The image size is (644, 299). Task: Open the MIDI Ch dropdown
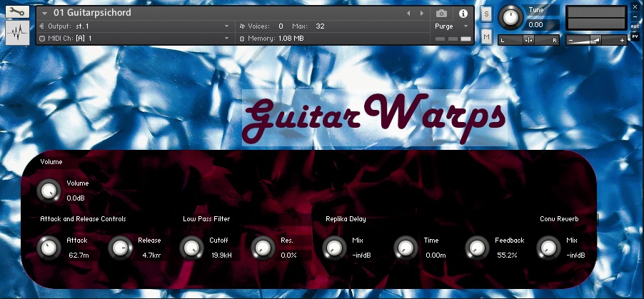coord(134,39)
